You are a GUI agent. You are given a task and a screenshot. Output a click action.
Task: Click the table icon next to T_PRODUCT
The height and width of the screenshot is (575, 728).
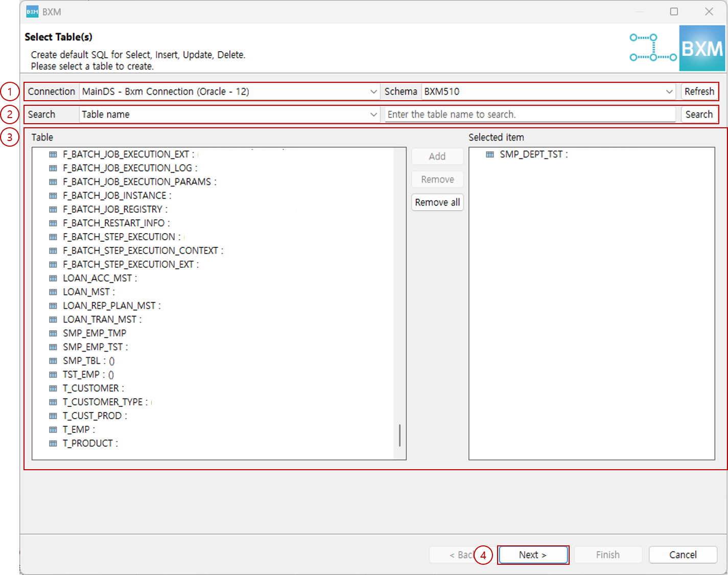click(x=53, y=443)
